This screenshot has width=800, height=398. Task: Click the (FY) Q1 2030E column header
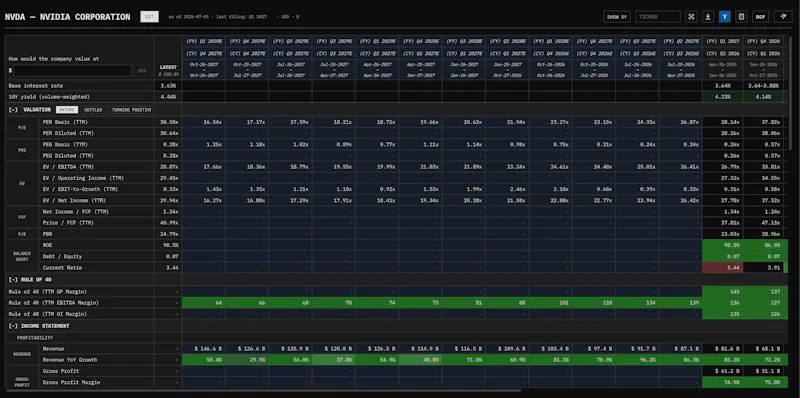pos(204,41)
